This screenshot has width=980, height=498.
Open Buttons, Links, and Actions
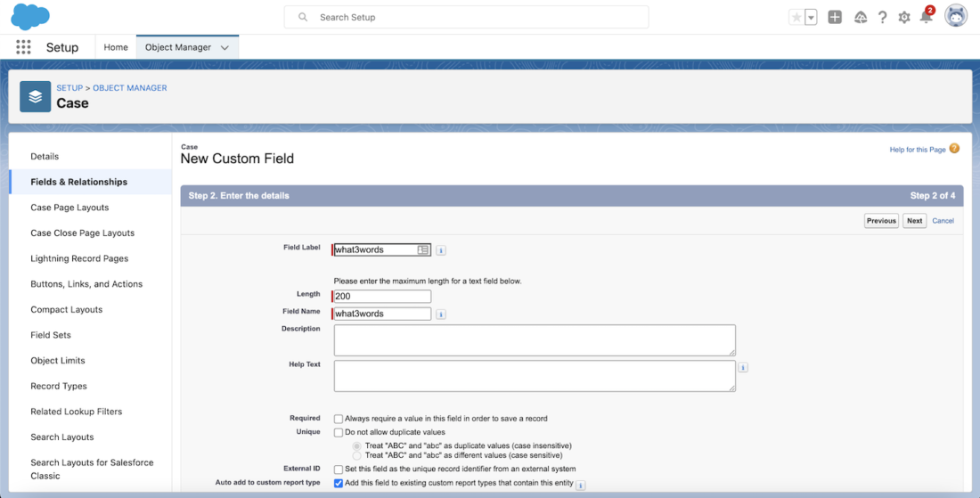(x=86, y=284)
